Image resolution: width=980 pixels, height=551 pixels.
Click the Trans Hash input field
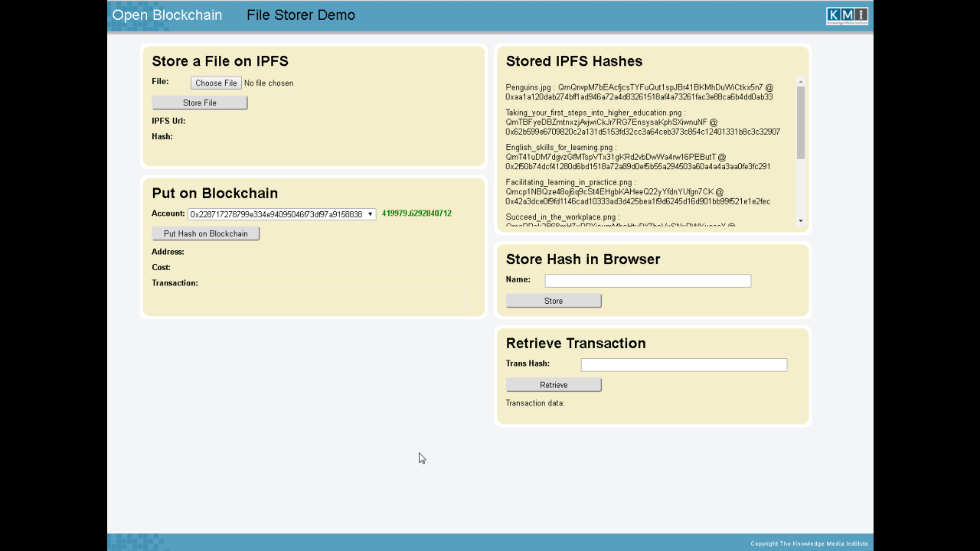pos(683,365)
